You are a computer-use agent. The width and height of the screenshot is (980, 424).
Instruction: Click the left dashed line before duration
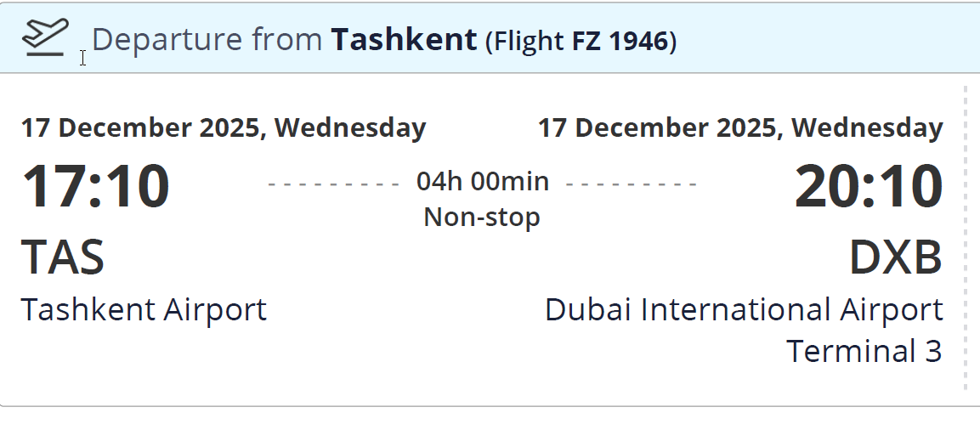point(333,183)
